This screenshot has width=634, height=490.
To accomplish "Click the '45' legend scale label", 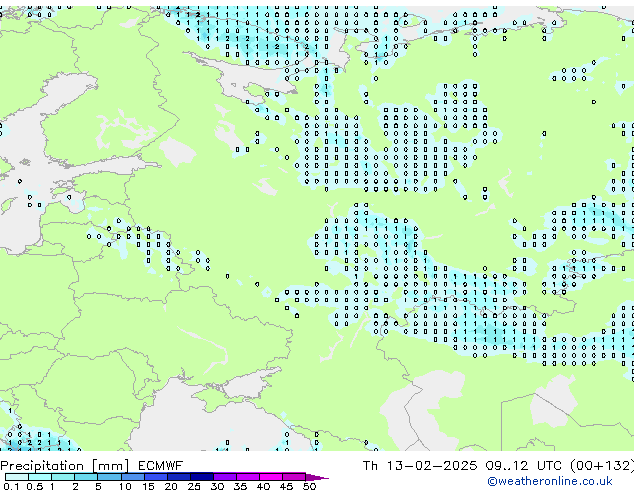I will pos(286,486).
